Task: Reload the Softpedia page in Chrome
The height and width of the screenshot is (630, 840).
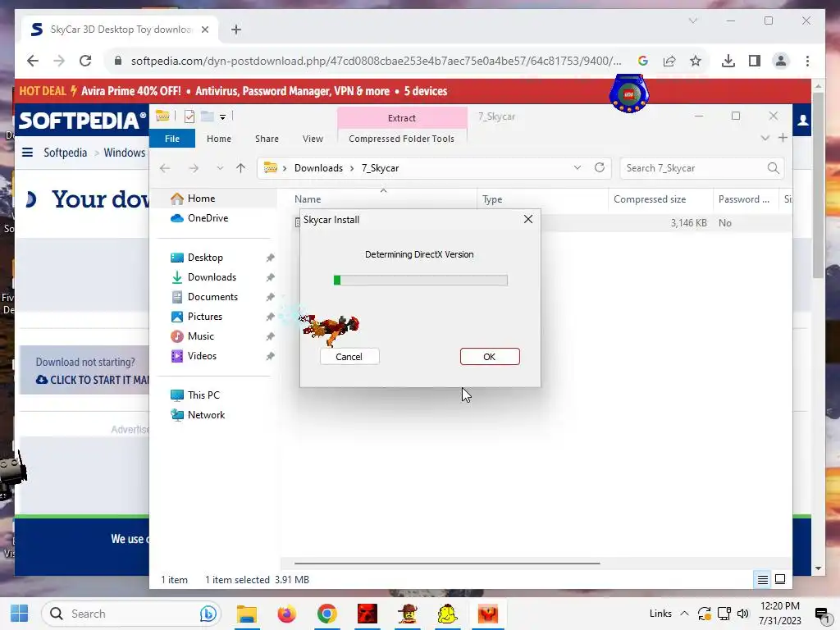Action: point(85,61)
